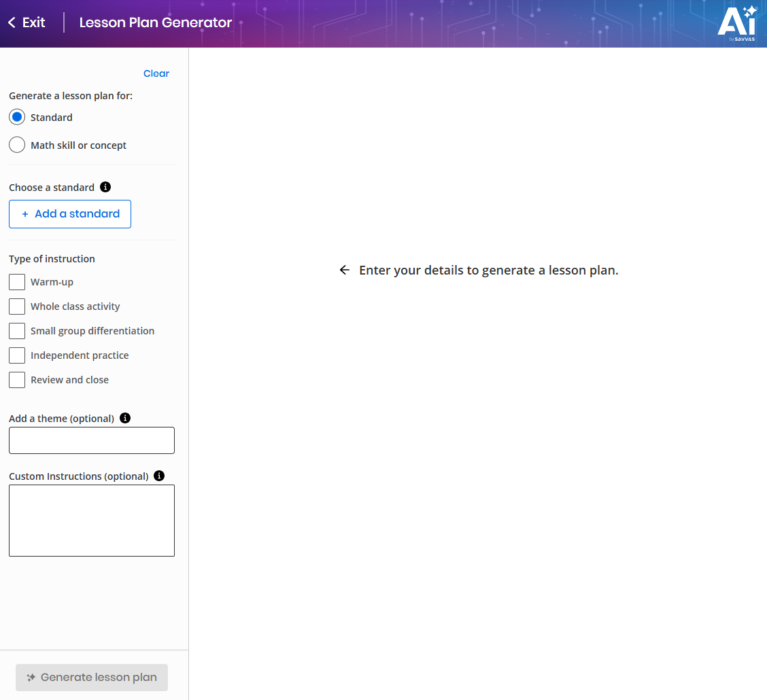
Task: Click the sparkle icon on Generate lesson plan
Action: (31, 677)
